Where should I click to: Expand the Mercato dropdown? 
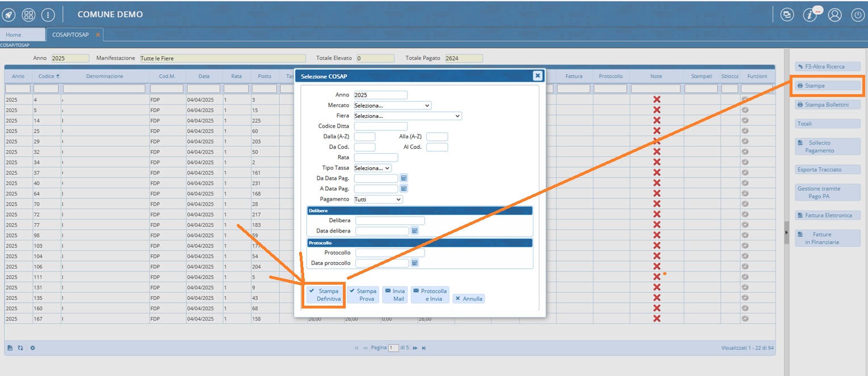click(392, 105)
